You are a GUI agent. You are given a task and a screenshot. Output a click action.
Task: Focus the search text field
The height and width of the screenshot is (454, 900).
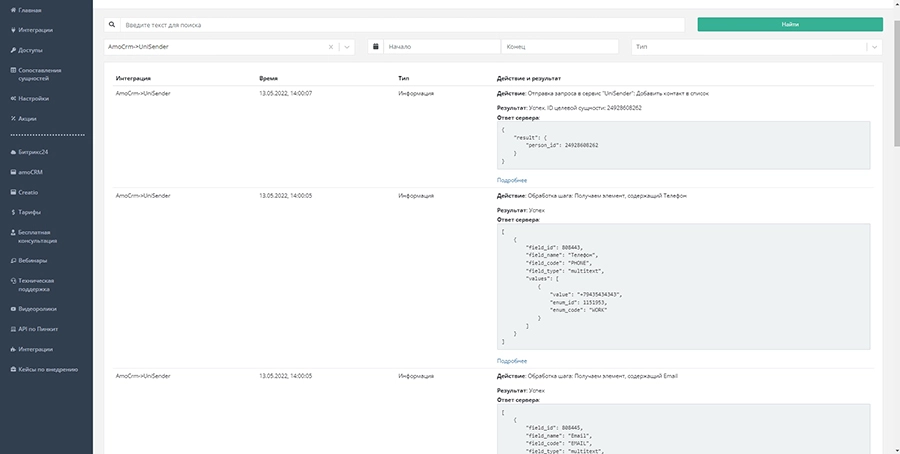coord(400,24)
